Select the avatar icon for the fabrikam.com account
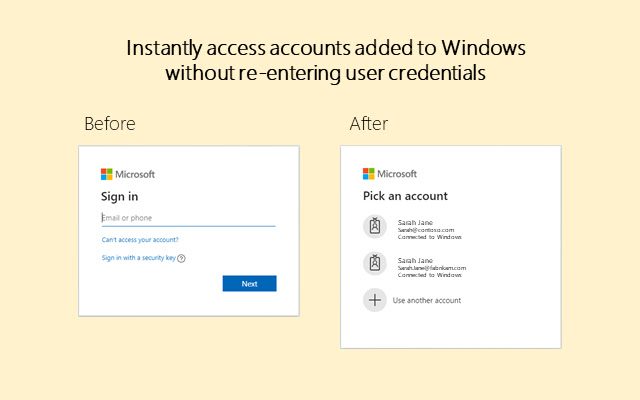 pyautogui.click(x=375, y=263)
